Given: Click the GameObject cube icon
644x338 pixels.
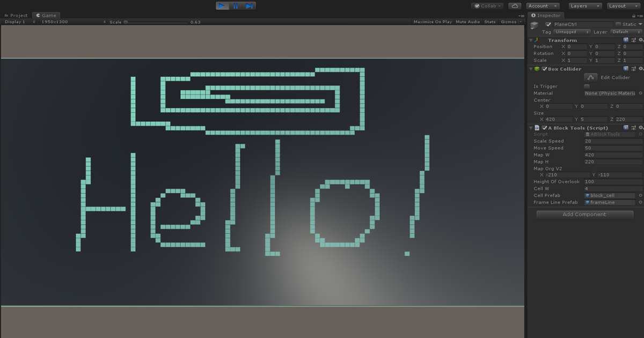Looking at the screenshot, I should (535, 26).
